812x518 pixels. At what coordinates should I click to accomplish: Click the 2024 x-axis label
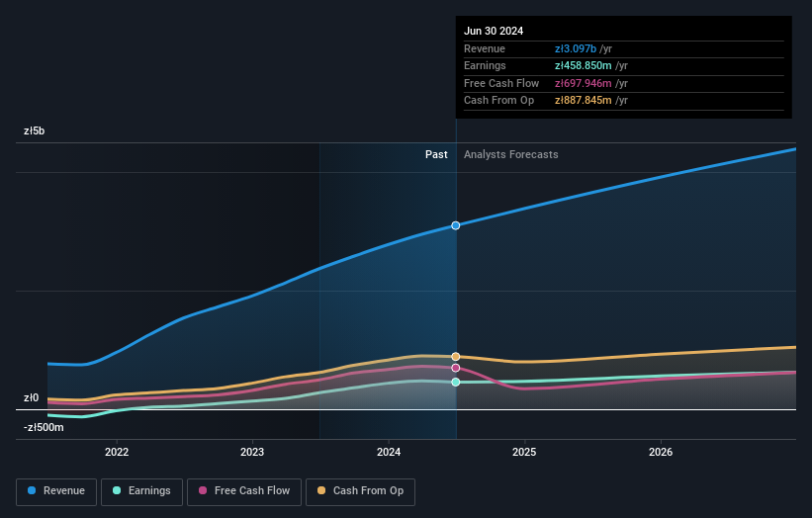[x=389, y=452]
